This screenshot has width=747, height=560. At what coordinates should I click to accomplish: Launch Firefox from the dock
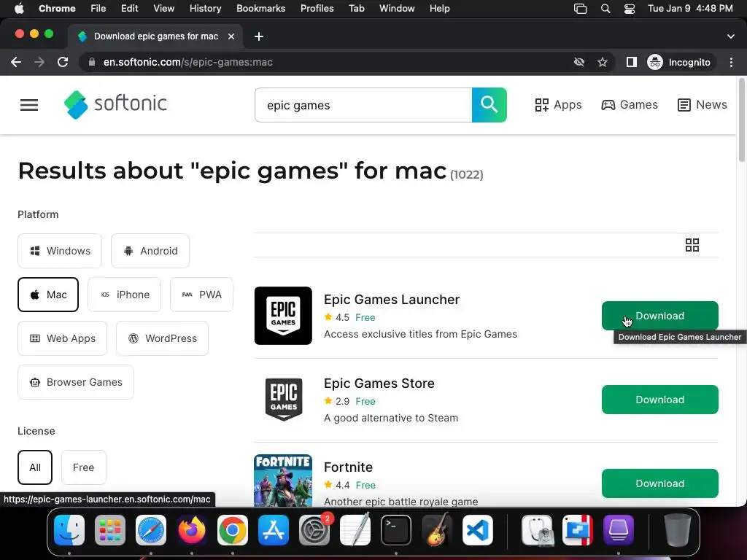point(192,530)
